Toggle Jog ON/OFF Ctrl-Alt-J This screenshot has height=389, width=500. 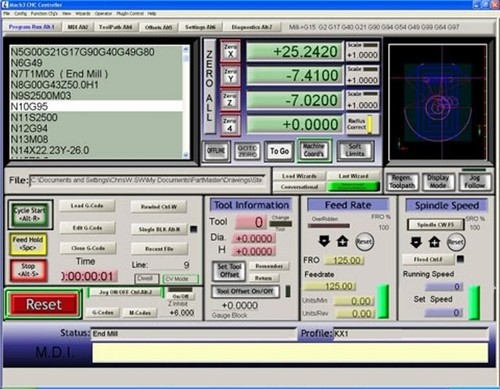click(125, 292)
